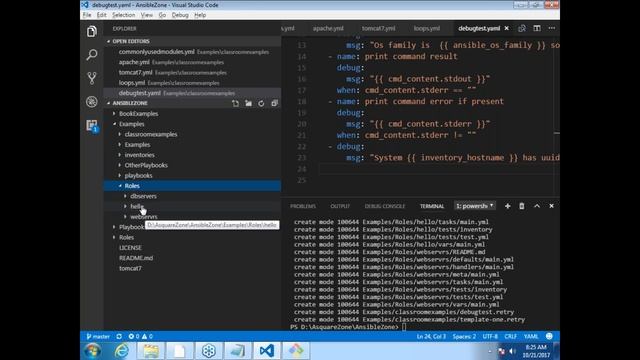Change the CRLF line ending
The image size is (640, 360).
[x=511, y=336]
